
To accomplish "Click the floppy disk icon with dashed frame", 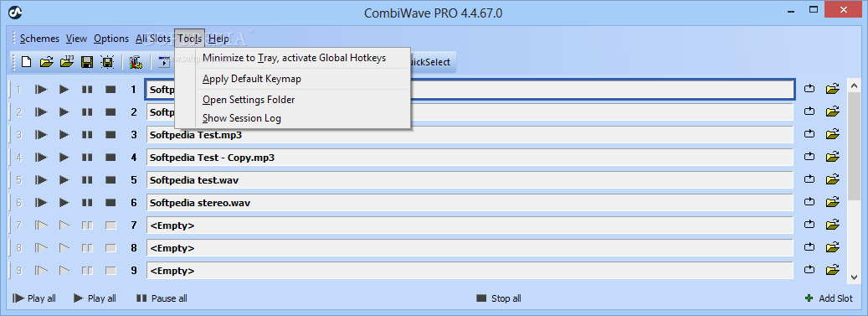I will pyautogui.click(x=107, y=62).
